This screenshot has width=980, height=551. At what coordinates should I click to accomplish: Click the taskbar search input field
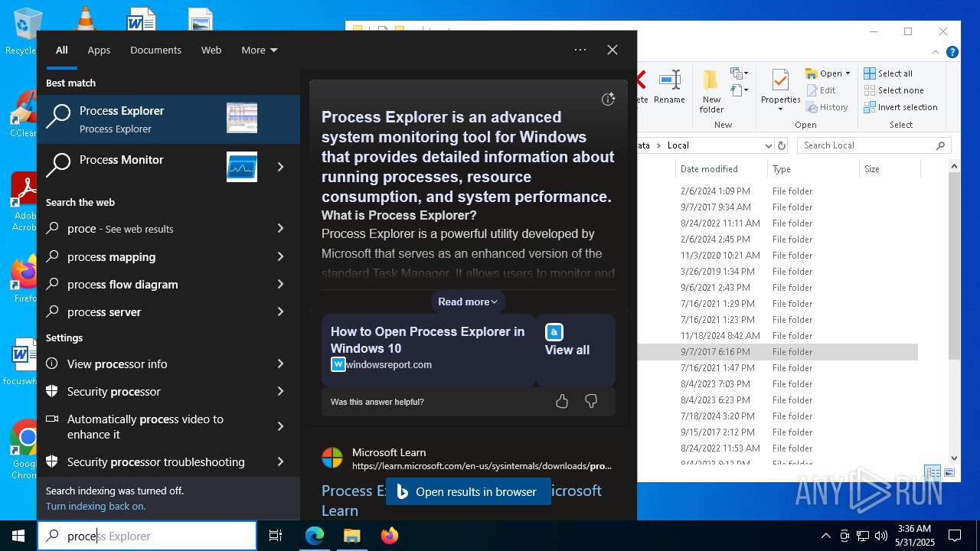147,536
